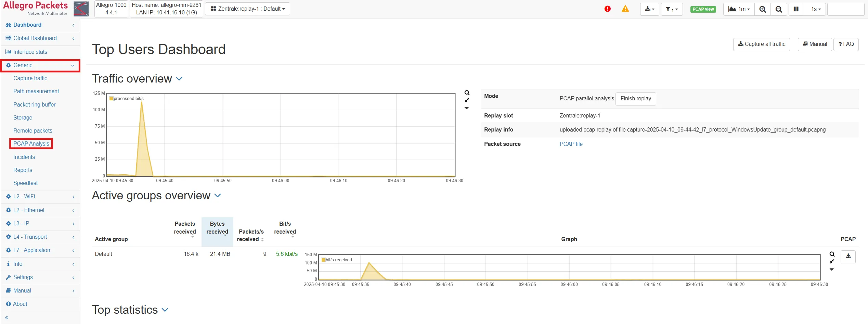The height and width of the screenshot is (324, 868).
Task: Collapse the Traffic overview section
Action: point(179,79)
